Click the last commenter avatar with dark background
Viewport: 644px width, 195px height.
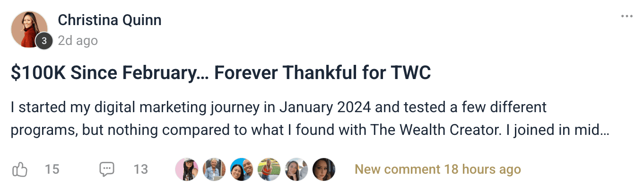pos(323,169)
